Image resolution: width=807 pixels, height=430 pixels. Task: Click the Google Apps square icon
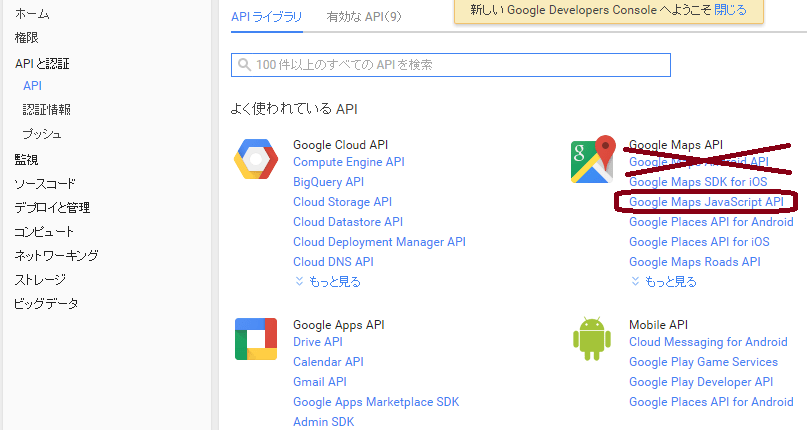(x=256, y=339)
